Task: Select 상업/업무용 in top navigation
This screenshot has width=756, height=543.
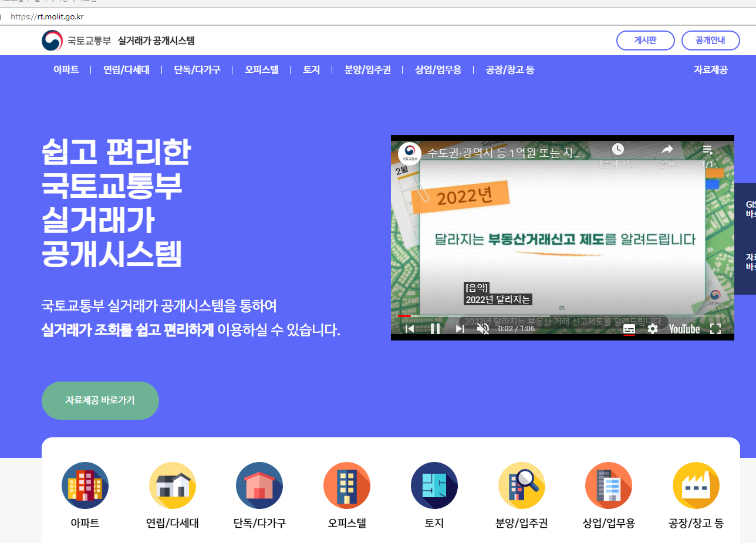Action: pyautogui.click(x=438, y=70)
